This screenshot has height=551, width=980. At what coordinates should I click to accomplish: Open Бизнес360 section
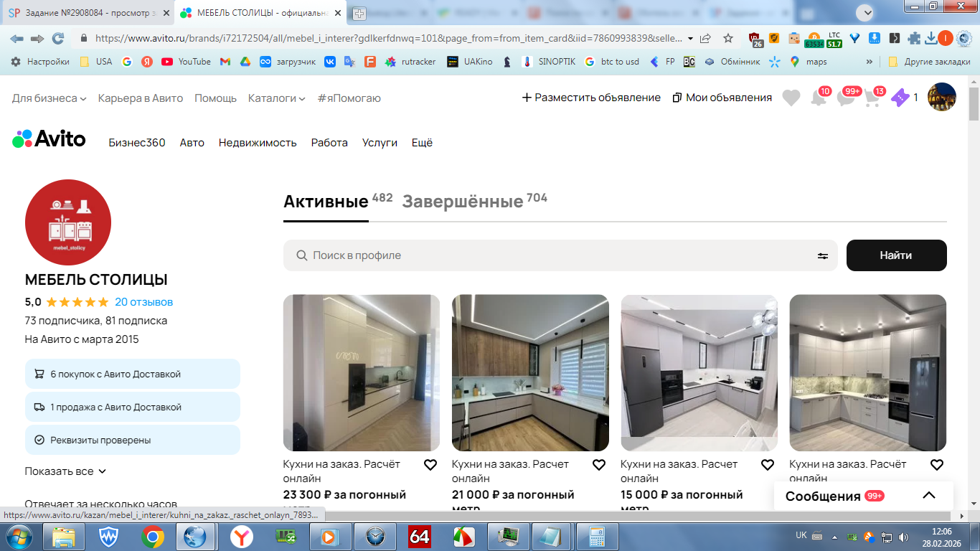click(137, 143)
